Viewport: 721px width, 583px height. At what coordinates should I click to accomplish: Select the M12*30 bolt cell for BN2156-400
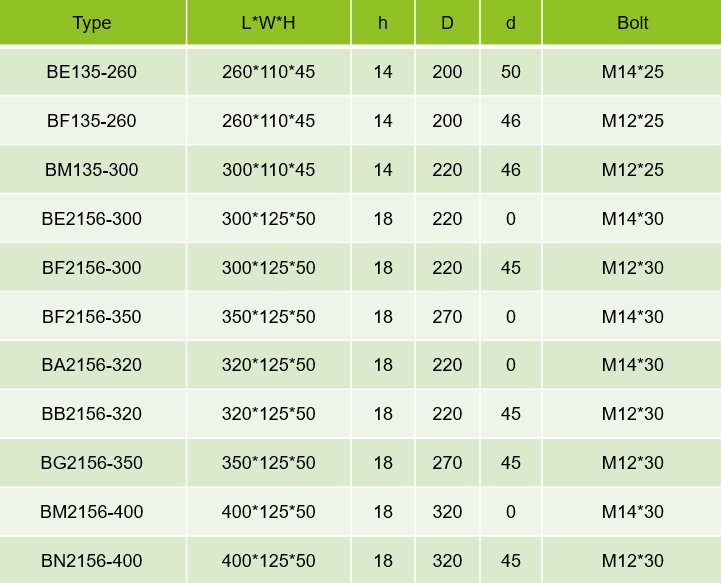tap(632, 560)
